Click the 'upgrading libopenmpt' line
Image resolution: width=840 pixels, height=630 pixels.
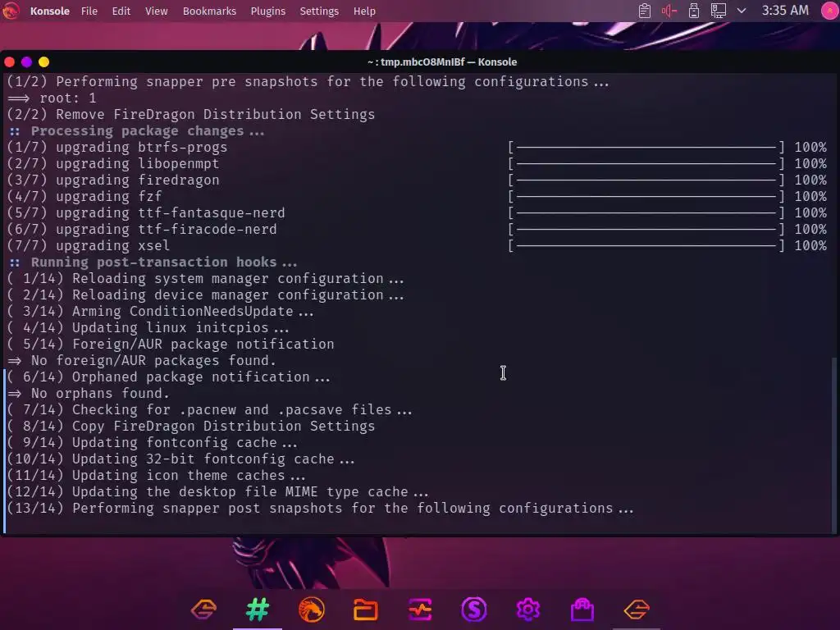point(113,164)
